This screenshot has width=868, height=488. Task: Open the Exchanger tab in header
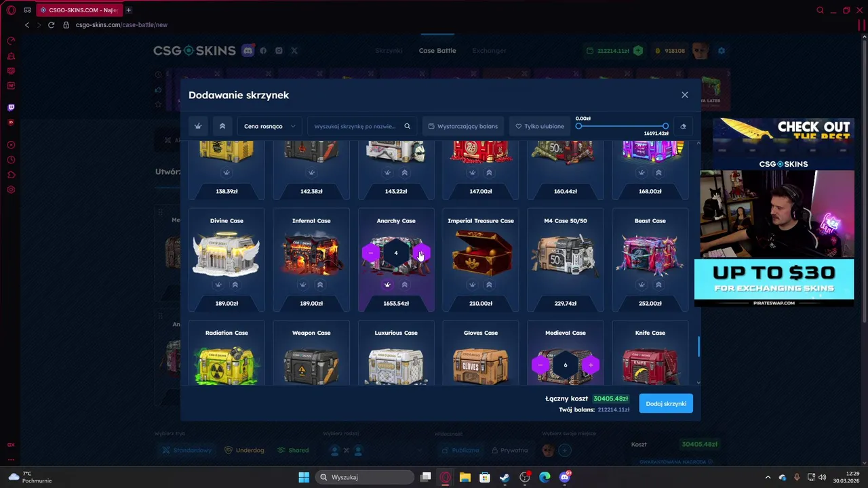pos(490,51)
